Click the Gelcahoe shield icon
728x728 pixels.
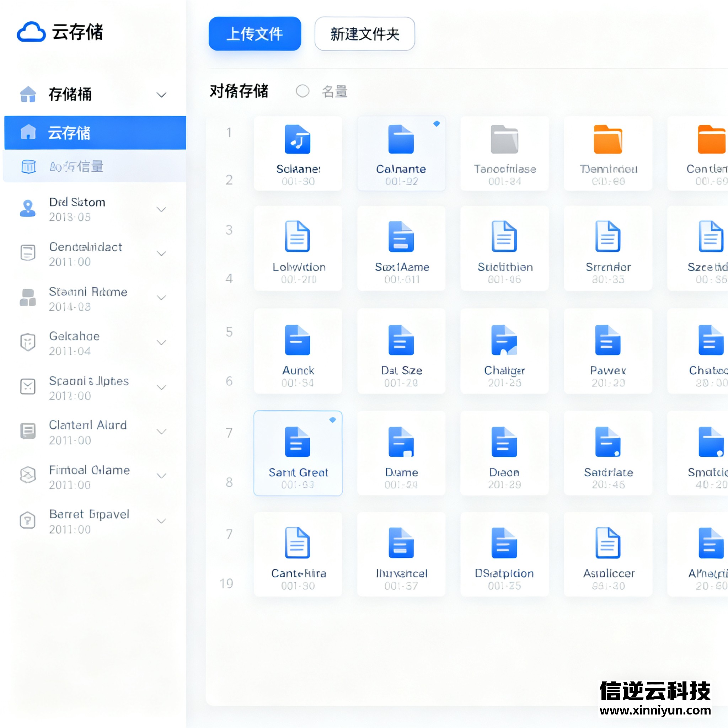pos(27,342)
